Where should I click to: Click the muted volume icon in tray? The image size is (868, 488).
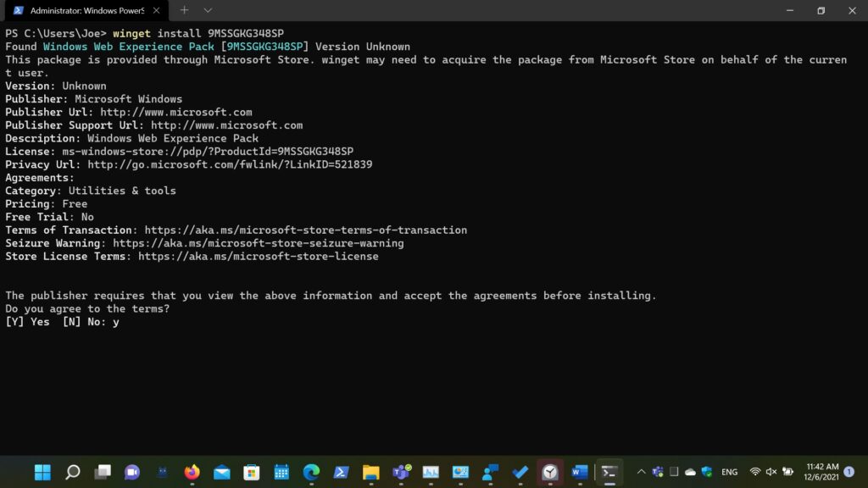771,472
